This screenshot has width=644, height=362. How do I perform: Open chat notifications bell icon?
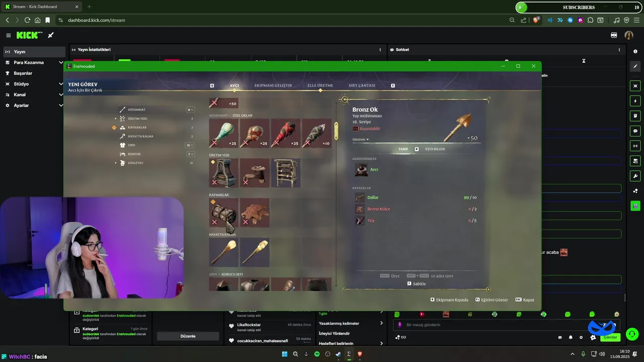(x=571, y=337)
